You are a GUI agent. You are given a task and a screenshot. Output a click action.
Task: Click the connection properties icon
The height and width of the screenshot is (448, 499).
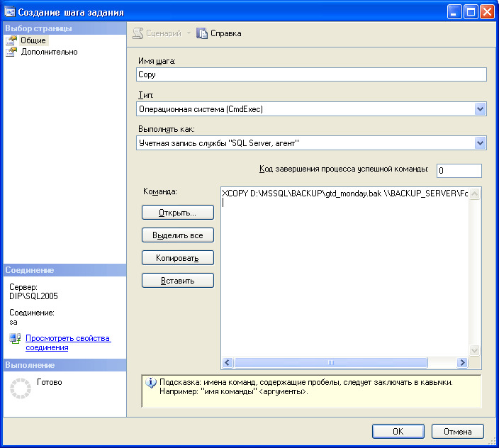15,339
